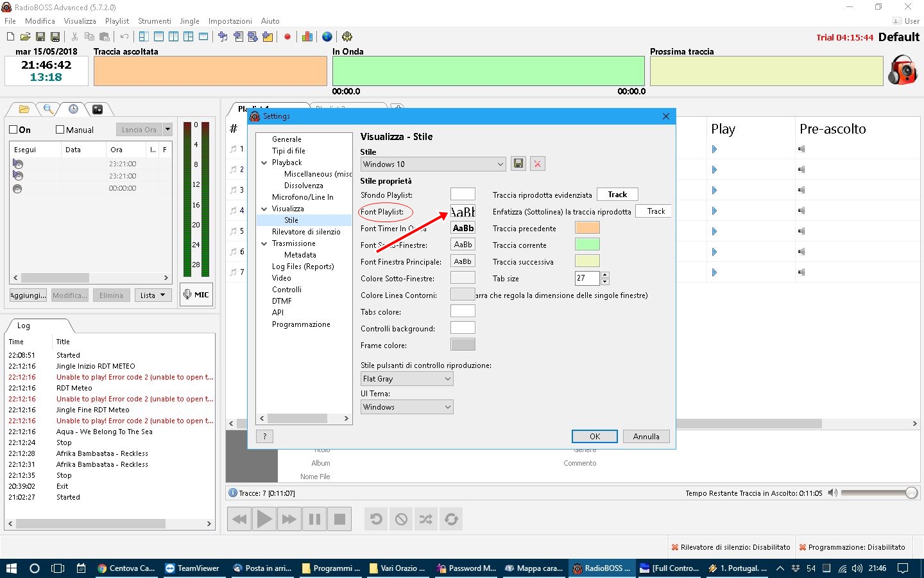The width and height of the screenshot is (924, 578).
Task: Open the Aiuto menu
Action: (x=270, y=21)
